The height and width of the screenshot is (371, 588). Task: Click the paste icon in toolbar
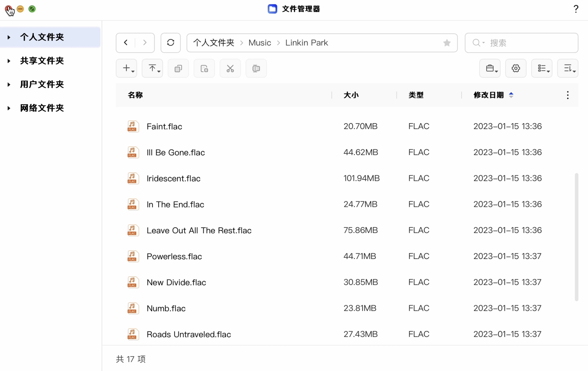point(204,69)
